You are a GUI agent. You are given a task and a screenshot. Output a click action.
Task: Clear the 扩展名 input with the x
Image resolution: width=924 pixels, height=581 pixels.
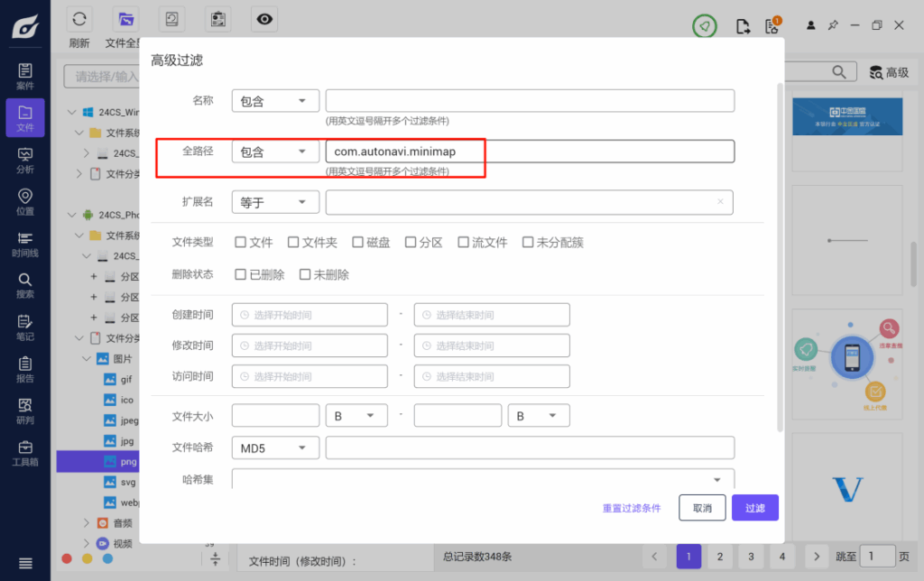[720, 201]
